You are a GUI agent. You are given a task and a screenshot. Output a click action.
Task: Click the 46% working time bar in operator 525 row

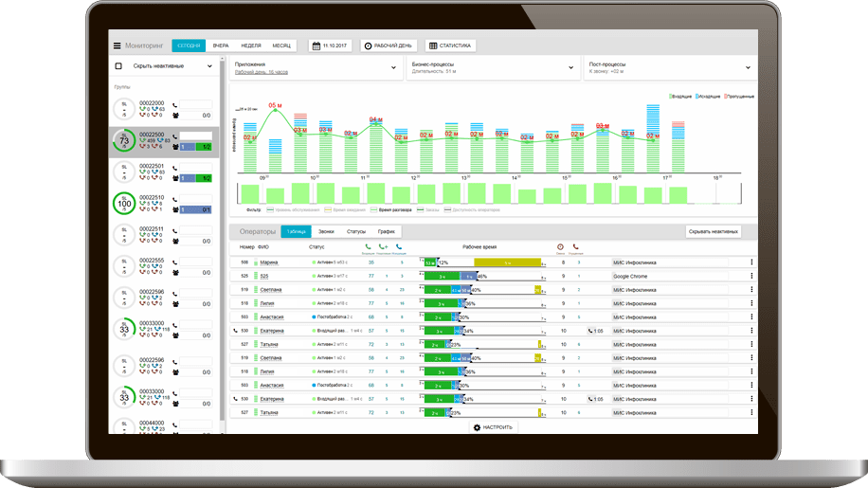coord(482,276)
